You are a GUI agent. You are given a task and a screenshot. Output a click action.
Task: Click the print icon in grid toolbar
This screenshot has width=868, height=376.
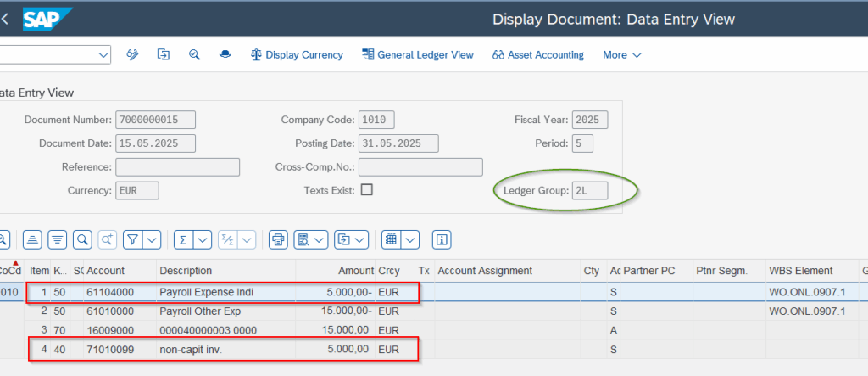pos(277,239)
